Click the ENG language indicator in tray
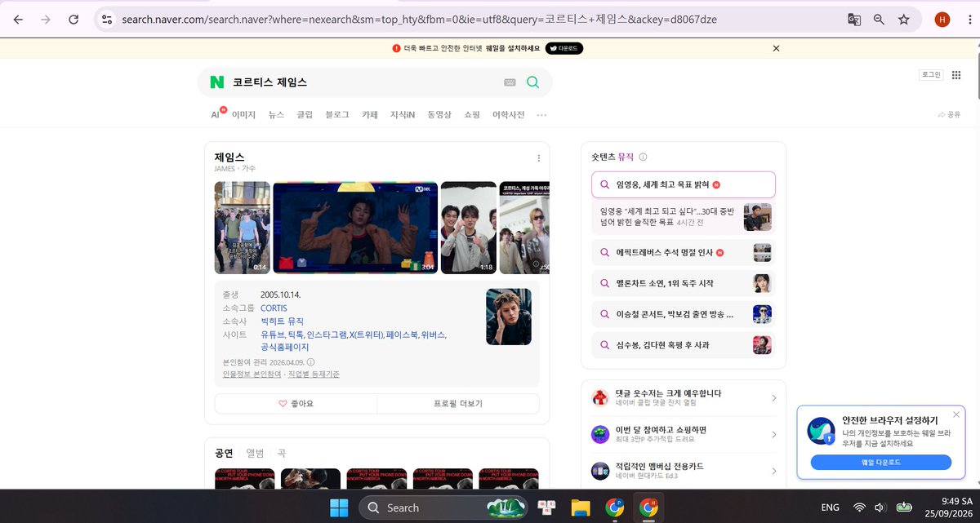This screenshot has width=980, height=523. pyautogui.click(x=830, y=507)
